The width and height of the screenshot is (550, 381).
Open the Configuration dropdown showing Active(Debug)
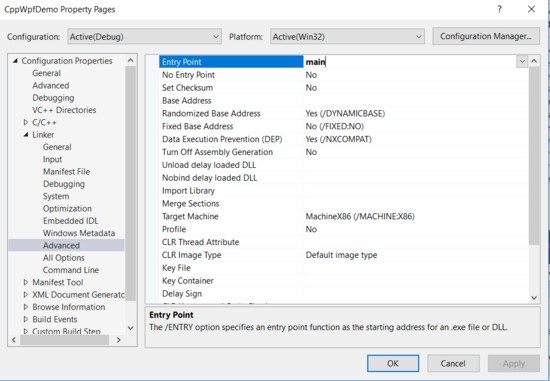click(x=144, y=36)
